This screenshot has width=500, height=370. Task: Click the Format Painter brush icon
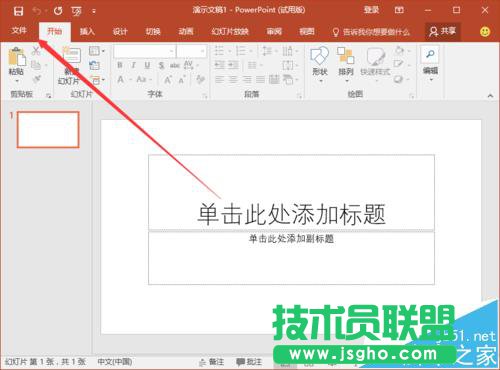(x=36, y=79)
